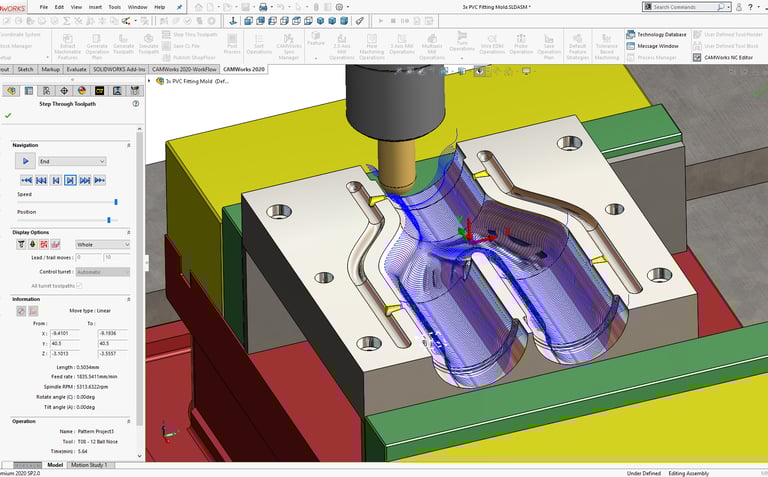Open the Help menu
Viewport: 768px width, 477px height.
160,7
